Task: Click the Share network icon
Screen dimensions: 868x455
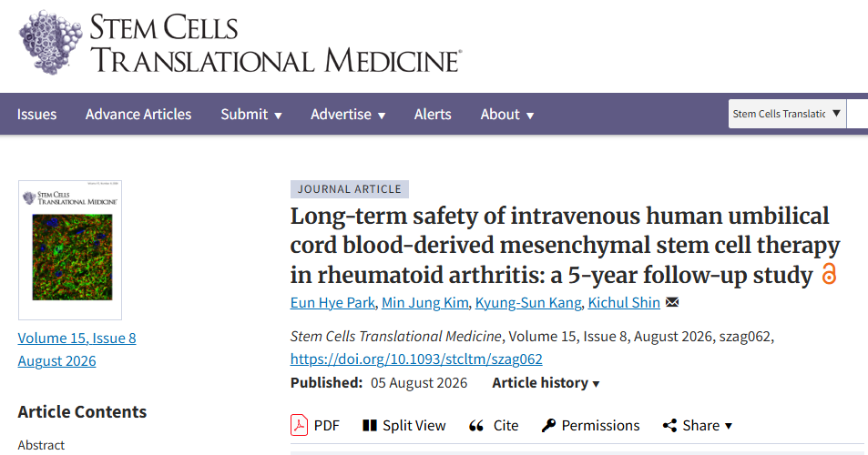Action: tap(669, 425)
